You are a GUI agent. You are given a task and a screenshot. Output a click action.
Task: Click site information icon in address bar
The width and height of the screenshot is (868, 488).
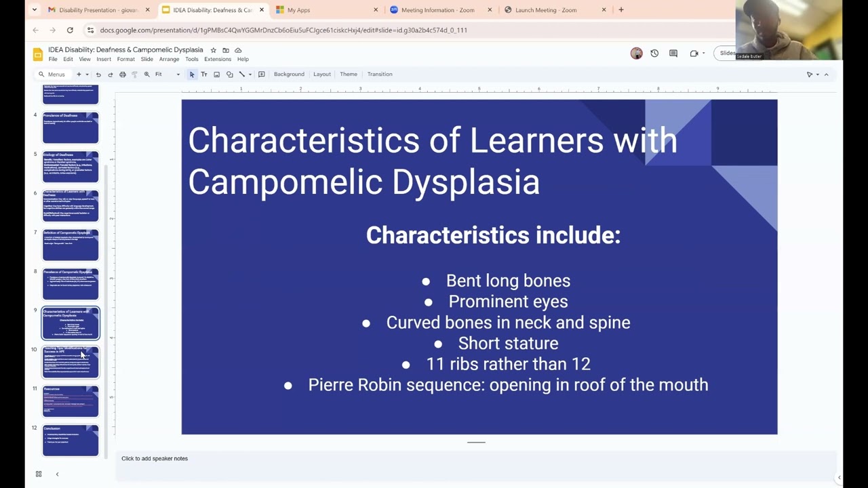pos(90,30)
